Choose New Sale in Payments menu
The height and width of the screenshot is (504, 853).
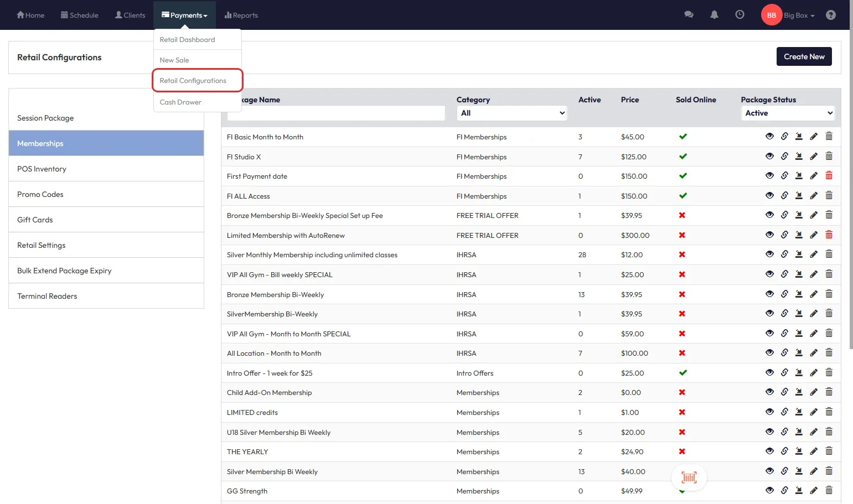point(174,60)
